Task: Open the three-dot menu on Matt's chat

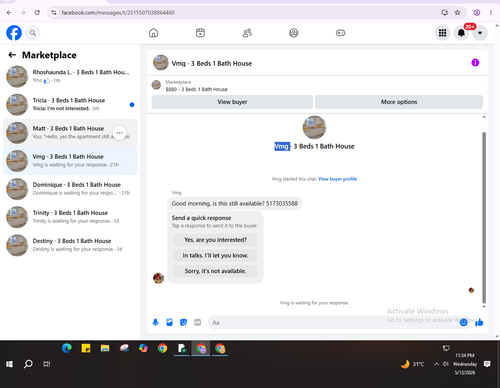Action: [119, 133]
